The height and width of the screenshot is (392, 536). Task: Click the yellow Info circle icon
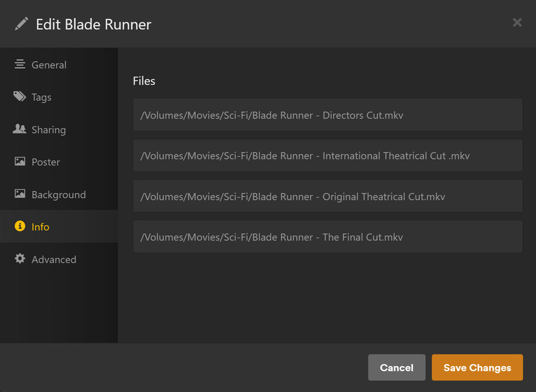click(x=19, y=226)
